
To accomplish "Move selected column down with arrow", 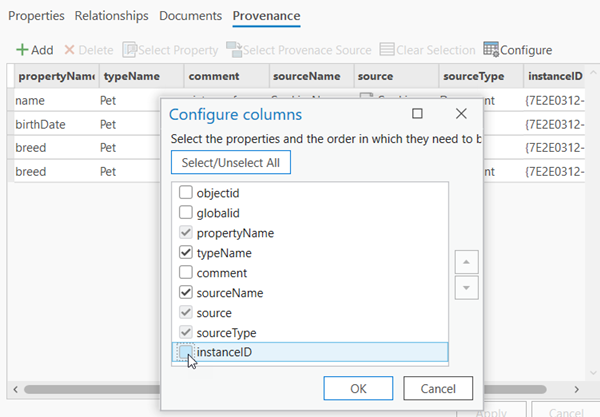I will click(466, 287).
